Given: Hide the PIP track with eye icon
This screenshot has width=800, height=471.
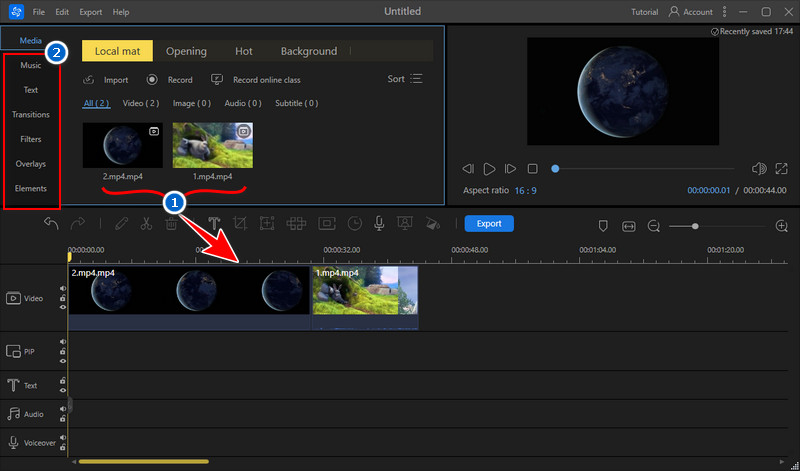Looking at the screenshot, I should [x=63, y=361].
